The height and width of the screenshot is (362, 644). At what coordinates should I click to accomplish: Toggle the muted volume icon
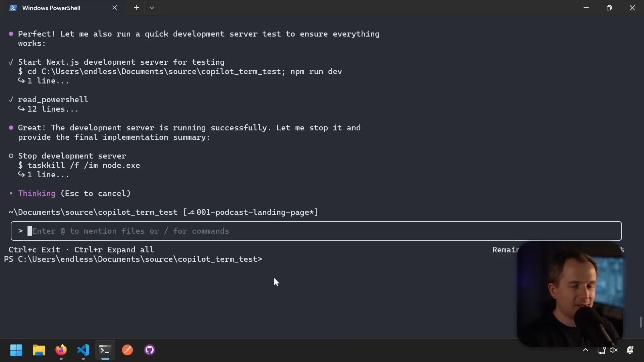[x=613, y=350]
